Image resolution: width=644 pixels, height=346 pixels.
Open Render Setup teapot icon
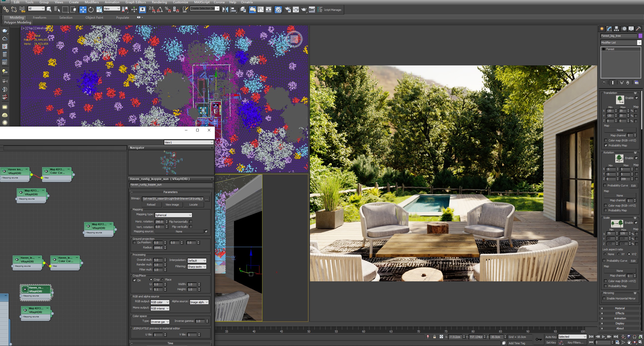pyautogui.click(x=288, y=10)
